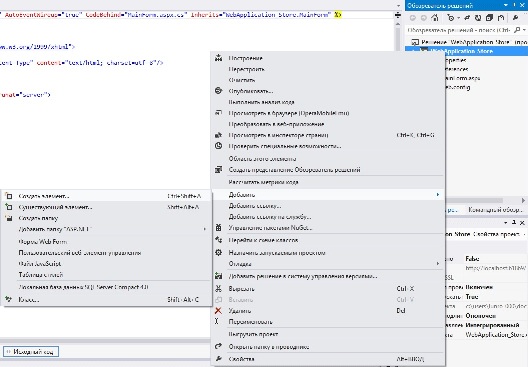Open the pending changes filter dropdown arrow

(x=459, y=18)
